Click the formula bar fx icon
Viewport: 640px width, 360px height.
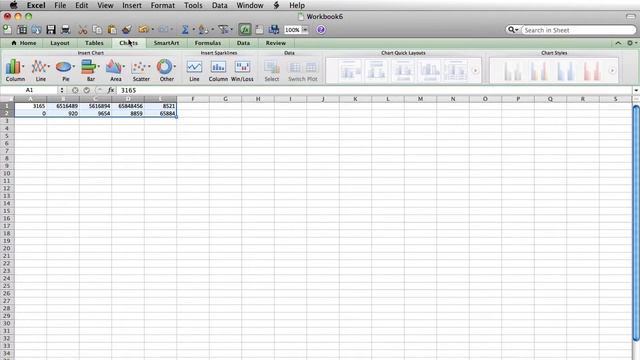pos(111,90)
